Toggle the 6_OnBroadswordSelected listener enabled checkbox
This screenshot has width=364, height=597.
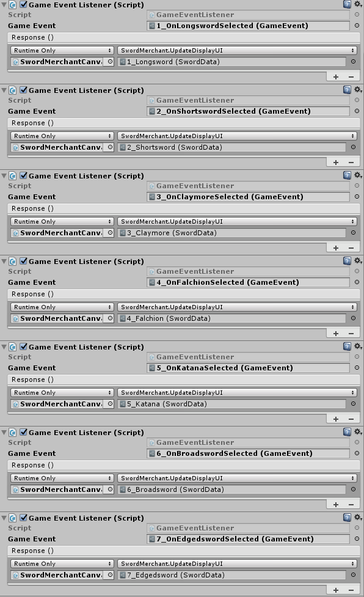(24, 432)
